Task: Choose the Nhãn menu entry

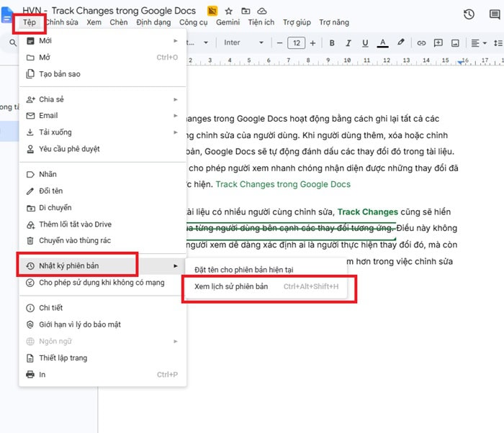Action: pyautogui.click(x=102, y=174)
